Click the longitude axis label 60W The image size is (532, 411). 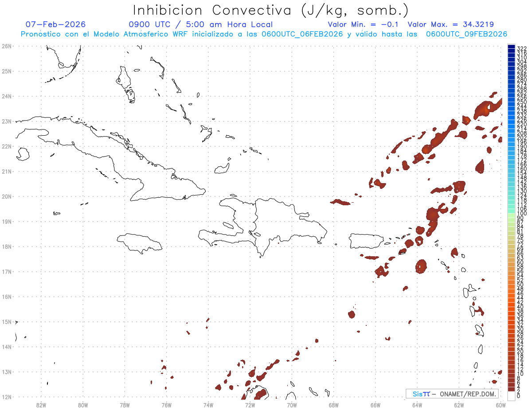501,405
